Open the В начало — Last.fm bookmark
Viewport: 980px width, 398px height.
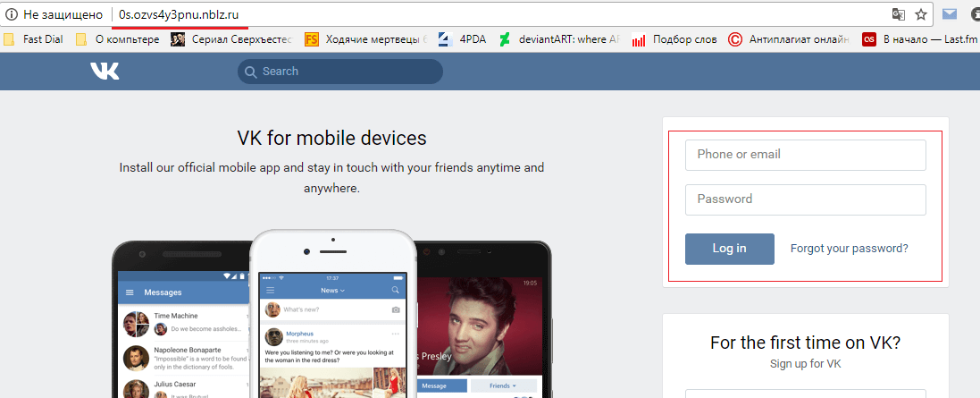click(x=918, y=39)
